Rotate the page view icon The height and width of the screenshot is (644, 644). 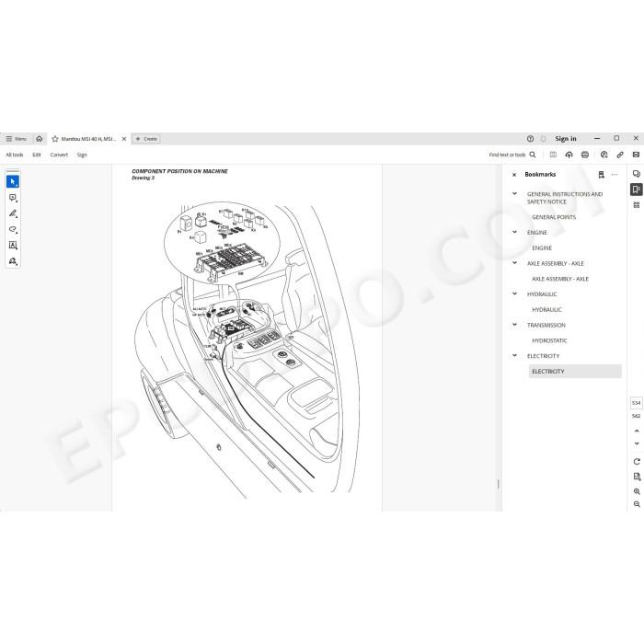click(x=637, y=462)
